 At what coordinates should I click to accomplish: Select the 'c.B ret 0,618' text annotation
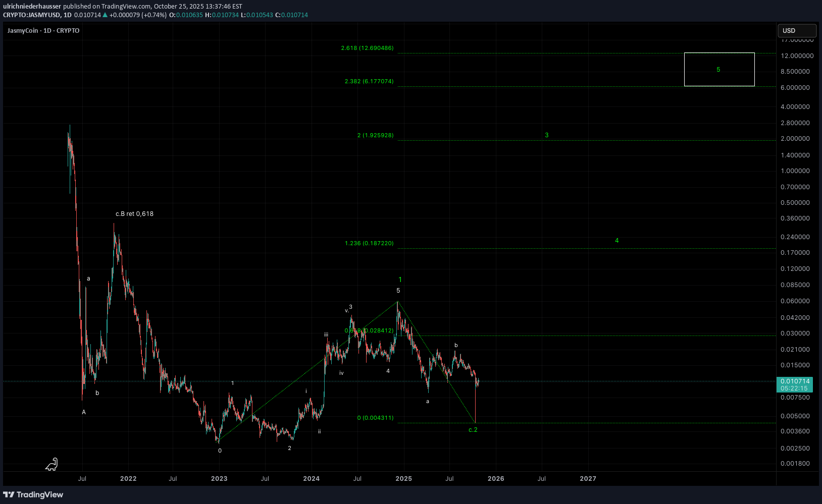(x=134, y=214)
